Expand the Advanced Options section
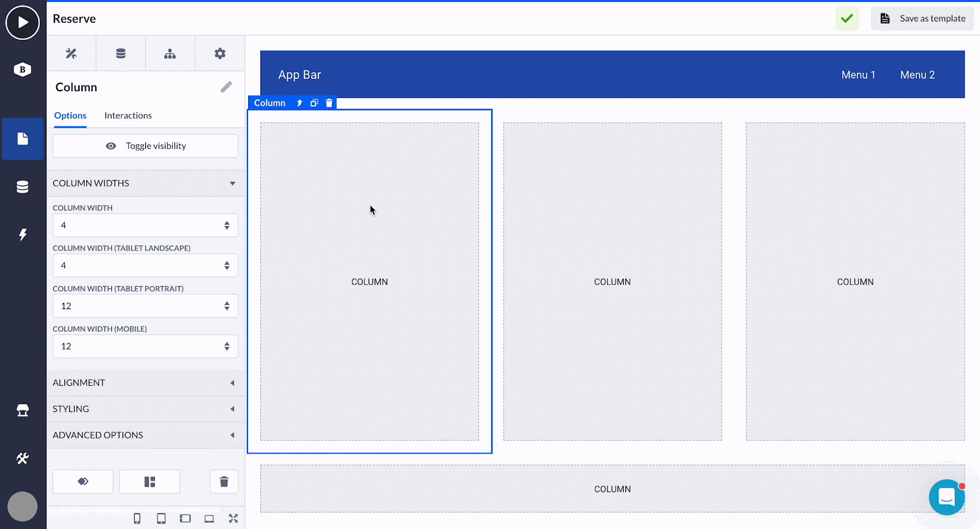Viewport: 980px width, 529px height. point(146,435)
